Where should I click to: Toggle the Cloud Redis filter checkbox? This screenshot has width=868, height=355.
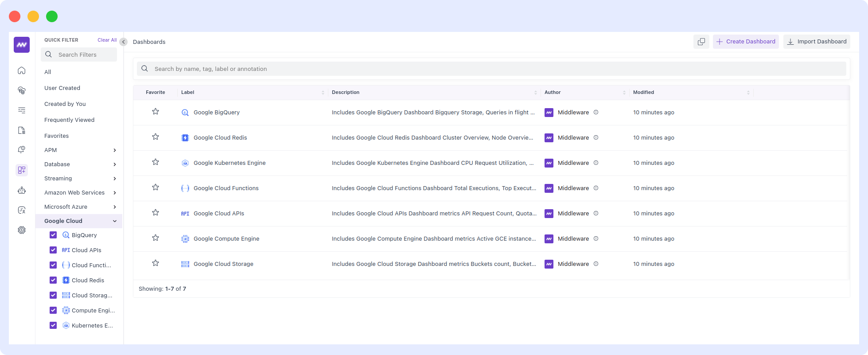click(53, 280)
